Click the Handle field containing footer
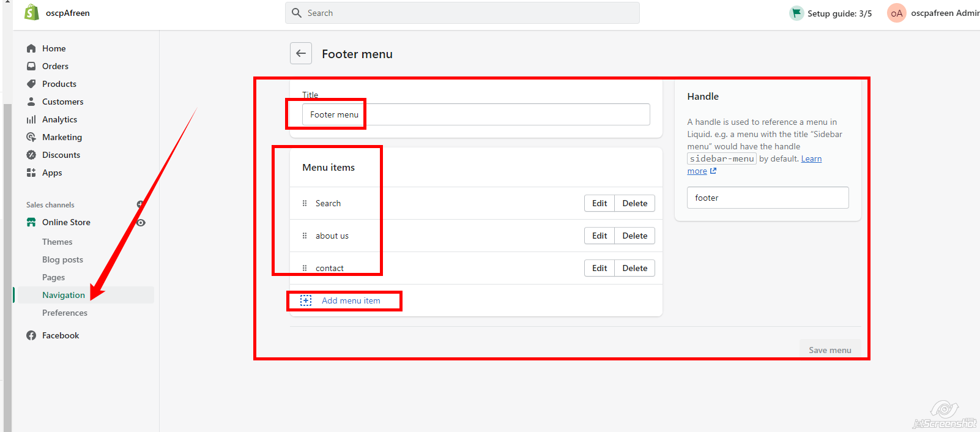 tap(768, 198)
